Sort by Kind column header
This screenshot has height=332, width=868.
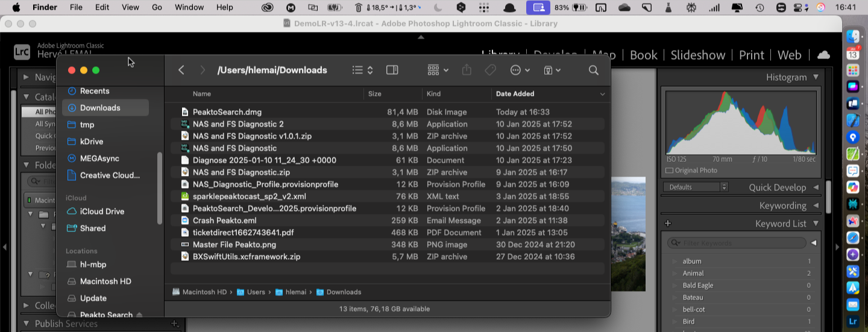433,94
